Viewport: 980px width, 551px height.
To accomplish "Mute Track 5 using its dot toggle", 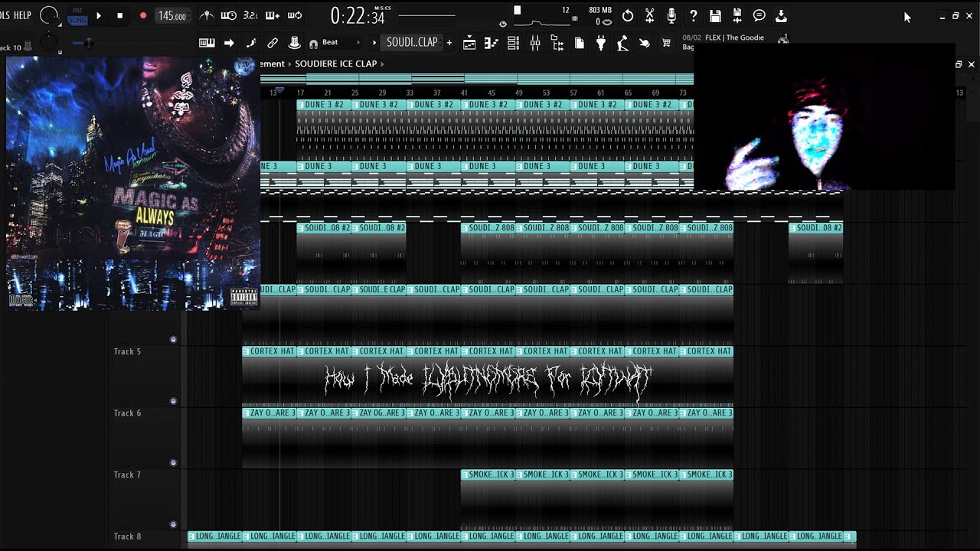I will tap(173, 401).
